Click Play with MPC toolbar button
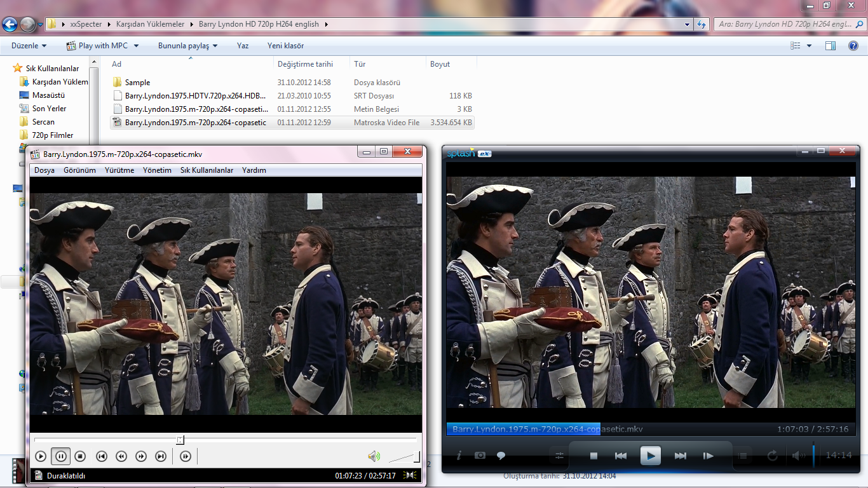The height and width of the screenshot is (488, 868). coord(97,46)
